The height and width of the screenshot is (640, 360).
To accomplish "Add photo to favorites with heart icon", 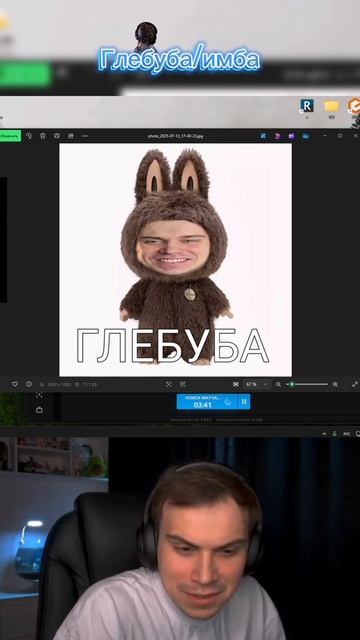I will (15, 384).
